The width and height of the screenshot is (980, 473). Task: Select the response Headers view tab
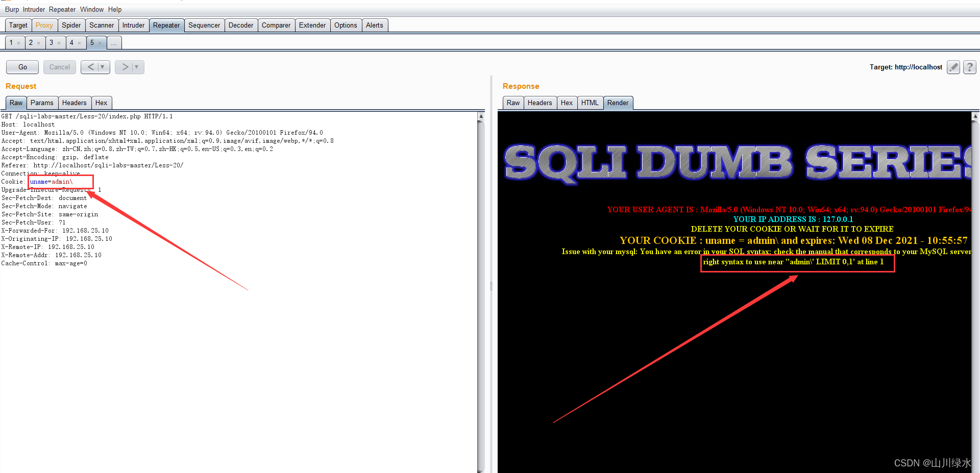[x=540, y=103]
